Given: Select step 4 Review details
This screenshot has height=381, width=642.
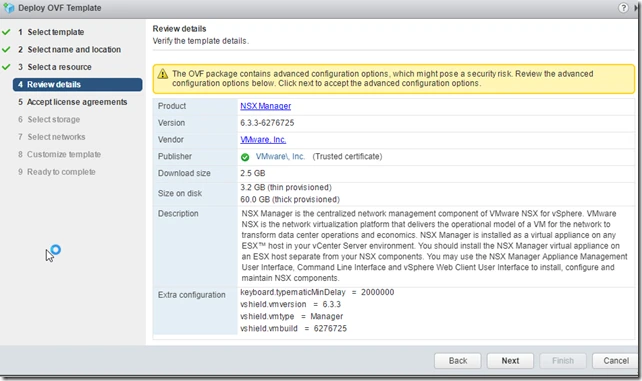Looking at the screenshot, I should click(77, 84).
